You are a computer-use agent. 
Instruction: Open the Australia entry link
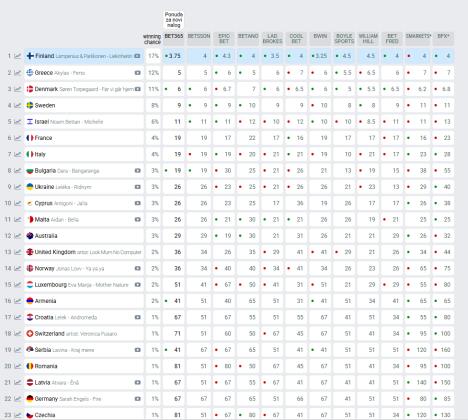[46, 236]
